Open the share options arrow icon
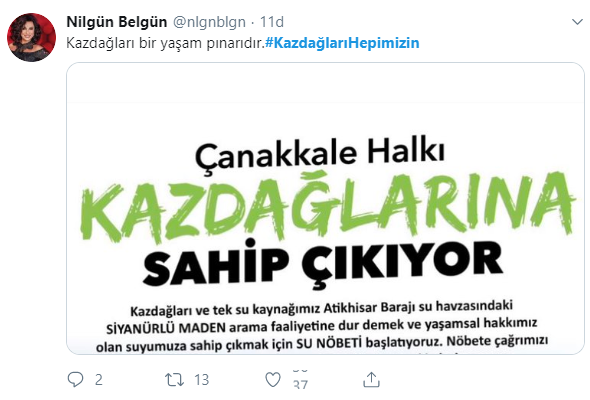The image size is (590, 400). (371, 379)
